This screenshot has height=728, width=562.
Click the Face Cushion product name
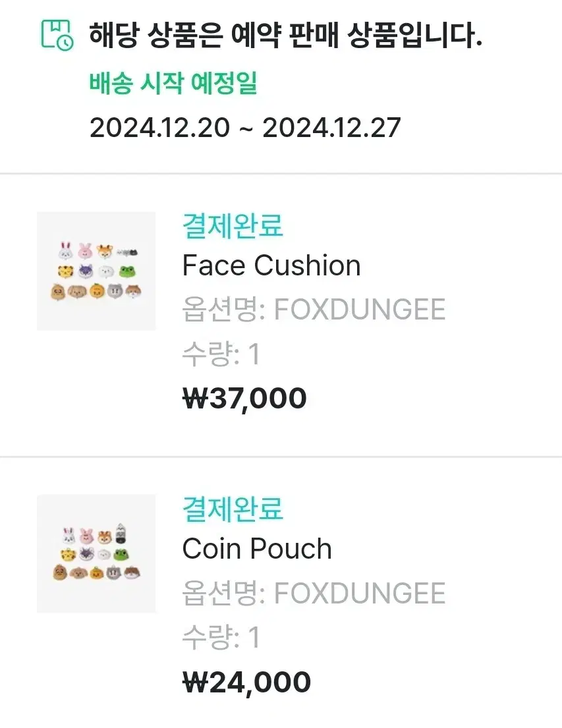pos(271,266)
